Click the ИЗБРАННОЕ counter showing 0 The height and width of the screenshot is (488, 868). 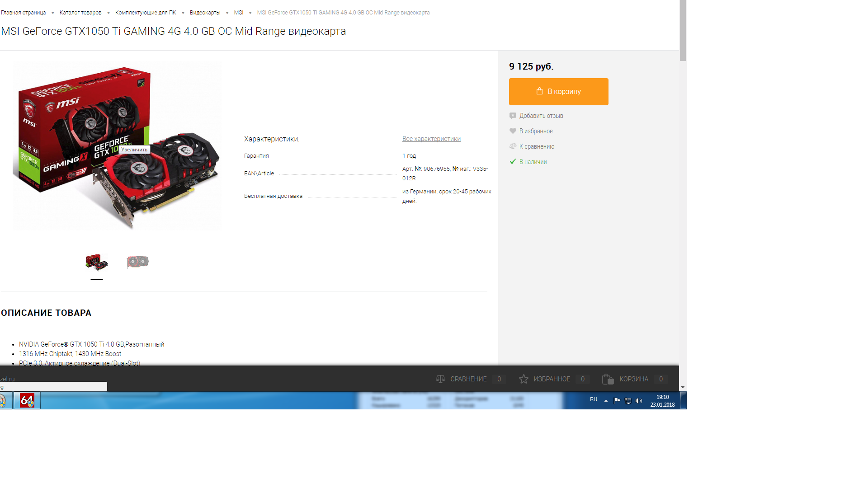point(583,379)
